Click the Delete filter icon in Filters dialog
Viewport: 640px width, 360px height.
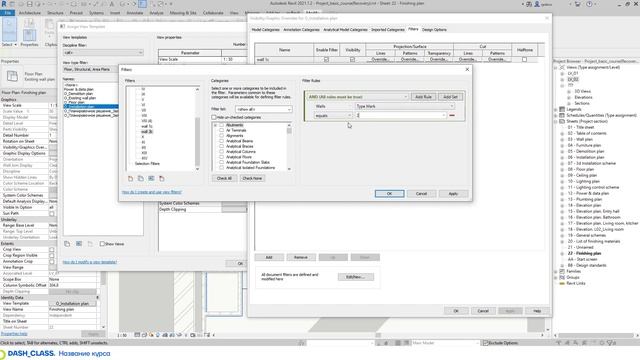(x=162, y=179)
